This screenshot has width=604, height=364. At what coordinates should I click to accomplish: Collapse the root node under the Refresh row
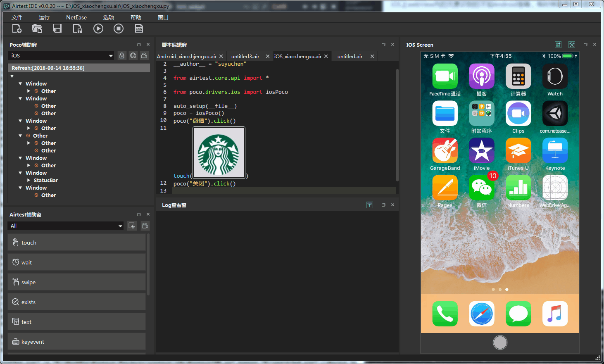(x=12, y=76)
